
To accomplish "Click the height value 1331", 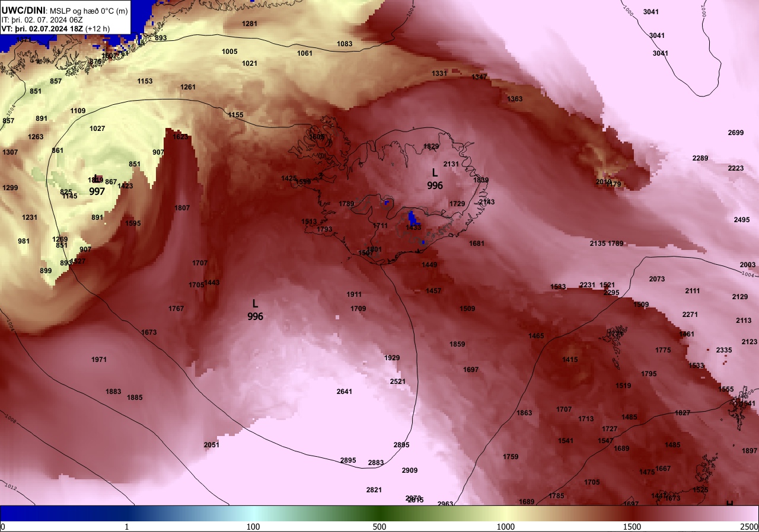I will tap(439, 73).
